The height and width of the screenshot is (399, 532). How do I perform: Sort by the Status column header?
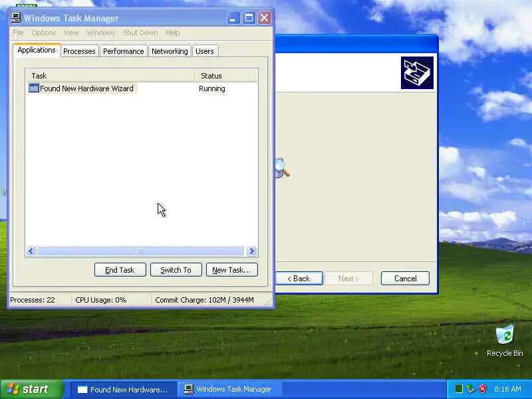225,76
